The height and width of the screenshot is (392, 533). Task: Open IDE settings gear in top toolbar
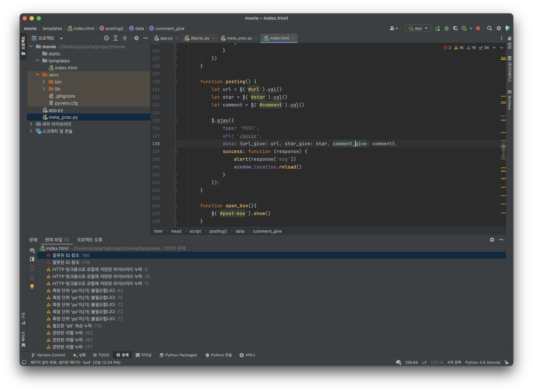click(x=499, y=29)
